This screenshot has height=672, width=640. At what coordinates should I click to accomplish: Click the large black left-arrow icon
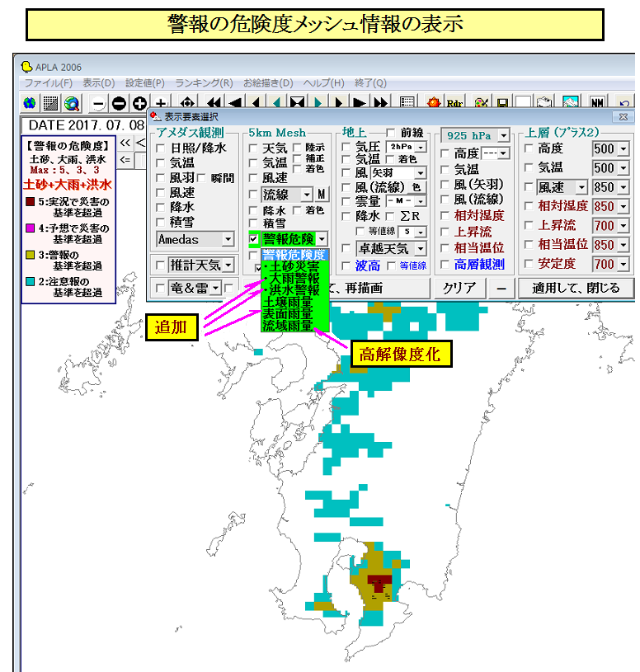click(234, 103)
